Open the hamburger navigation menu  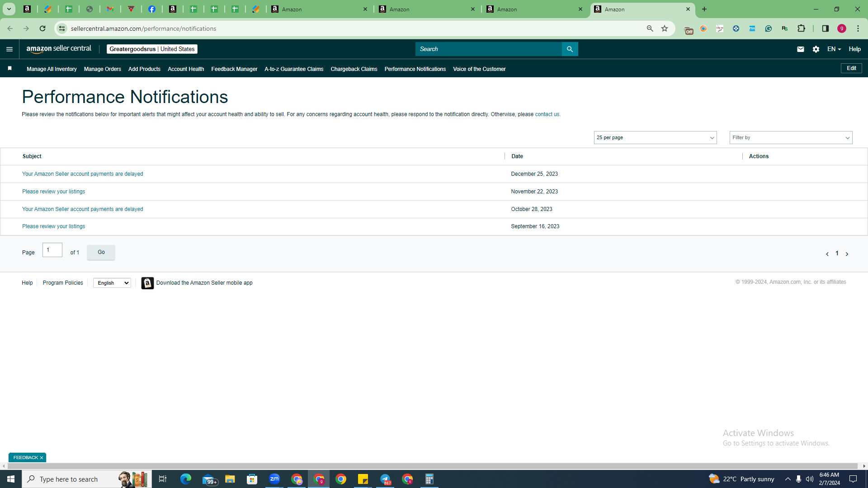[9, 49]
